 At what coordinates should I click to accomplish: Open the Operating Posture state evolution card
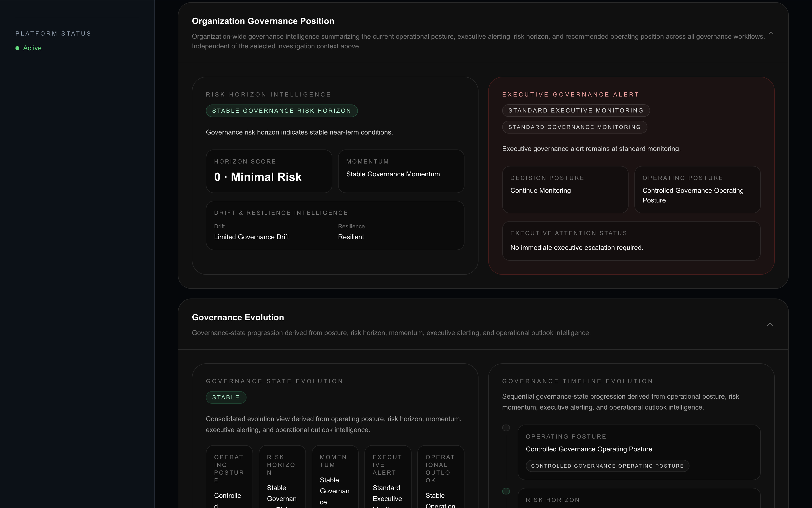click(x=229, y=477)
